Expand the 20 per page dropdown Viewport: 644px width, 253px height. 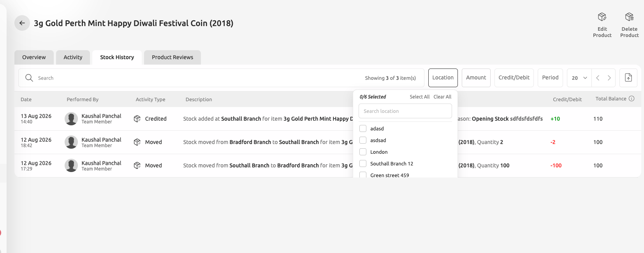[579, 78]
